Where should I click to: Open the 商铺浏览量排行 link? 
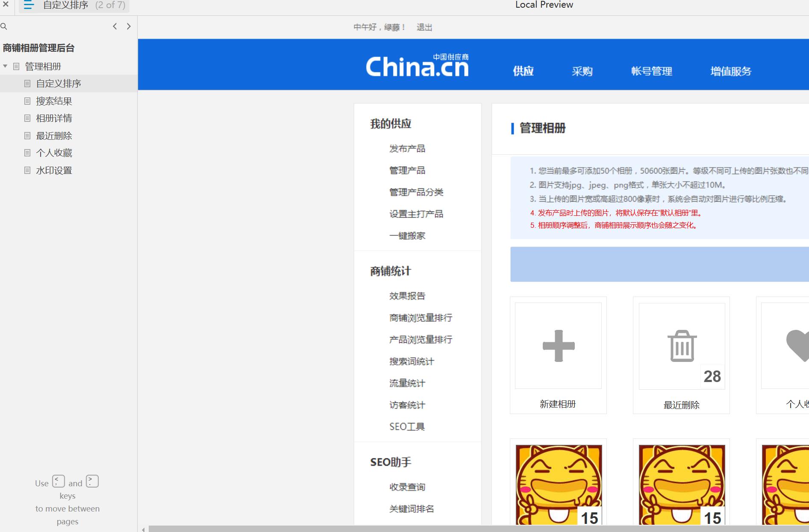(421, 318)
